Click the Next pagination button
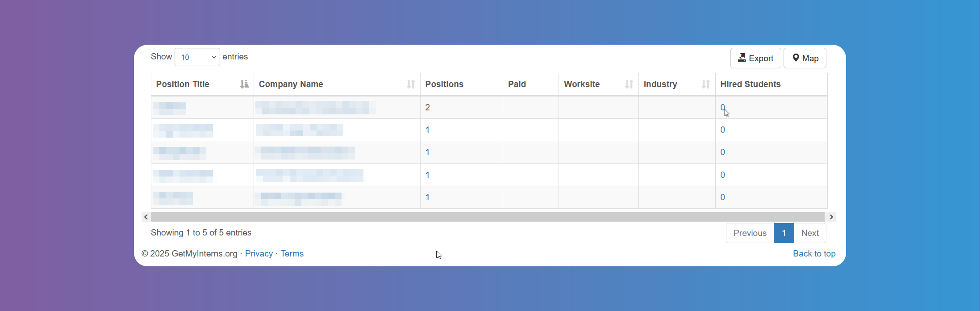The height and width of the screenshot is (311, 980). [810, 233]
